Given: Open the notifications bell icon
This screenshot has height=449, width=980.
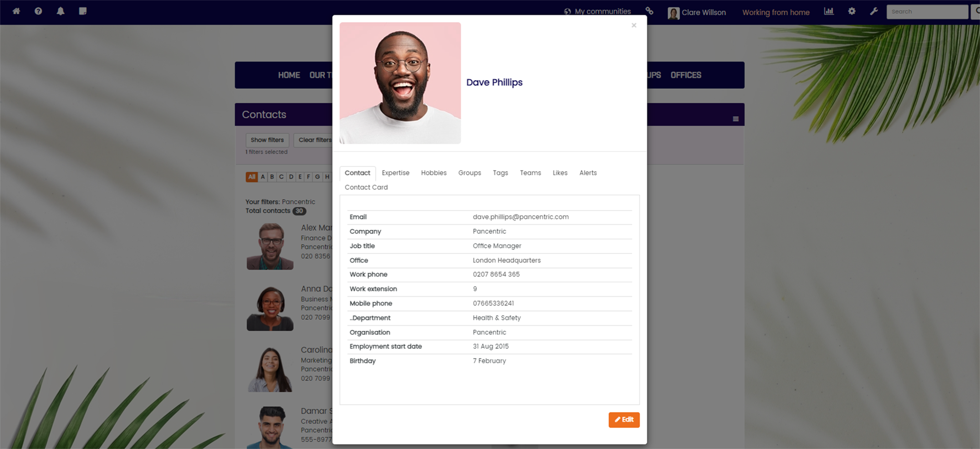Looking at the screenshot, I should click(61, 11).
